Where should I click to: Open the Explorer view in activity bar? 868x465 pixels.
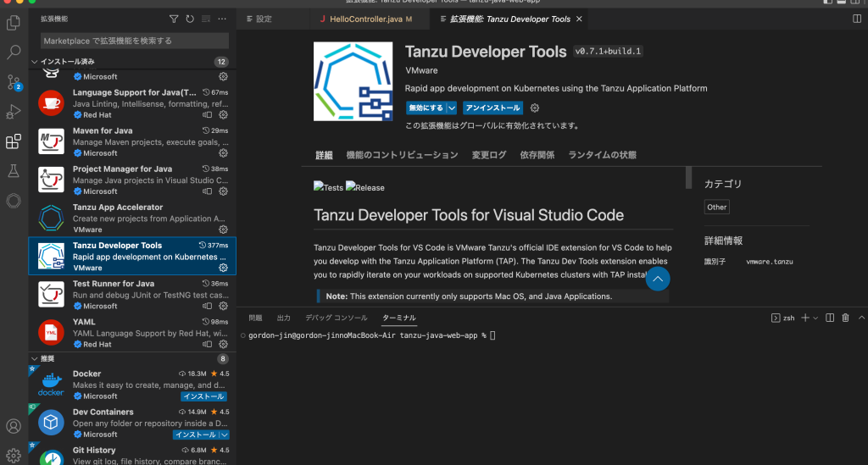[x=14, y=21]
